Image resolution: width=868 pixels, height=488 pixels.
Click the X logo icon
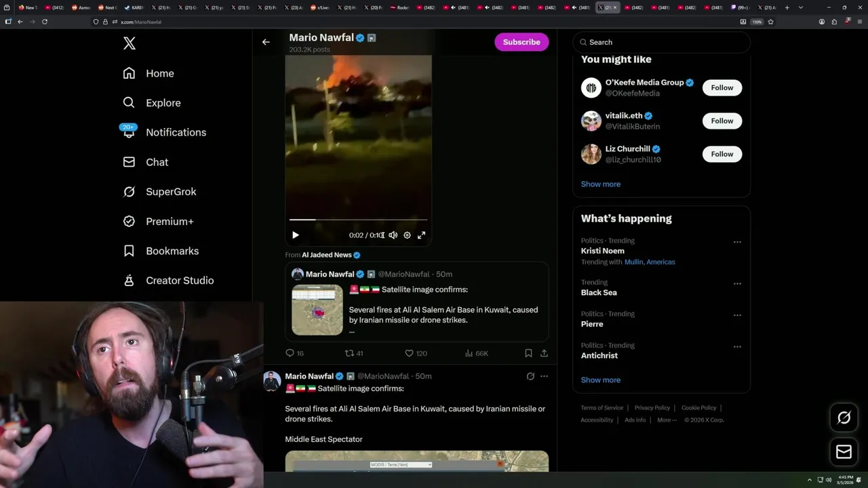pyautogui.click(x=130, y=43)
